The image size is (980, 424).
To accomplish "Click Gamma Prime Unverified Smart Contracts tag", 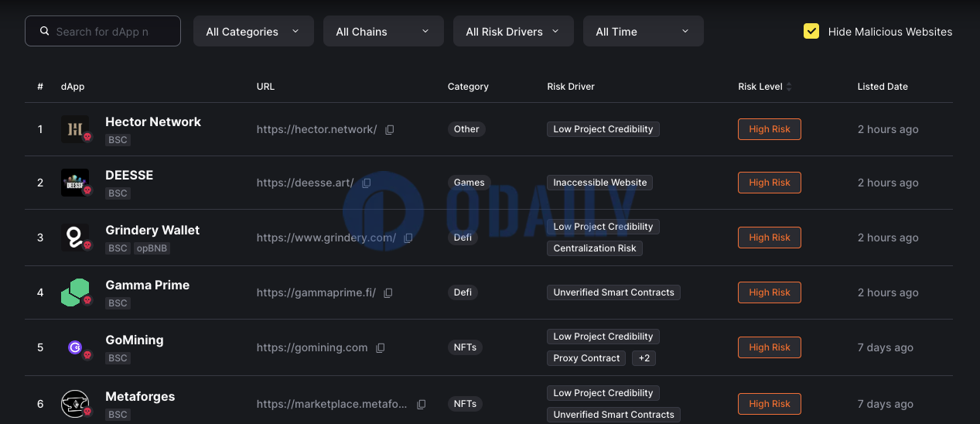I will pyautogui.click(x=614, y=292).
